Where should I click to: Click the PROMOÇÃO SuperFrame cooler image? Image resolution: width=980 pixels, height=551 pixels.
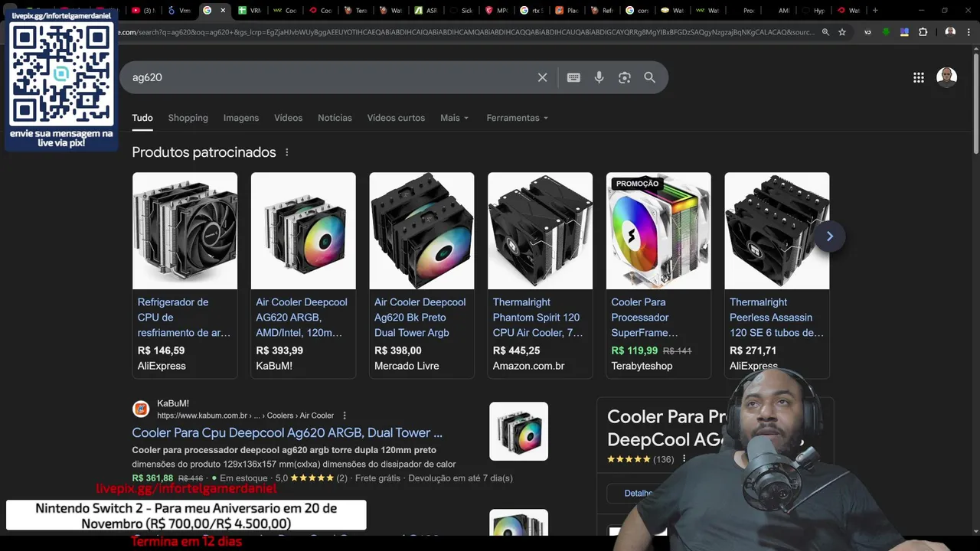(658, 230)
